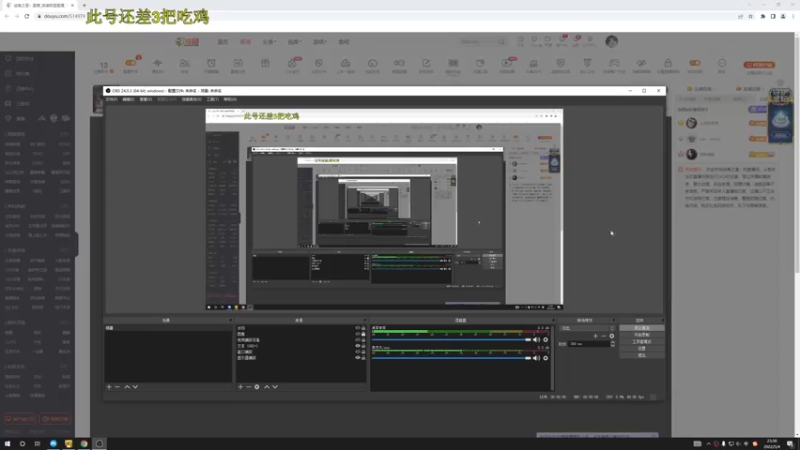The width and height of the screenshot is (800, 450).
Task: Move selected source up in Sources list
Action: tap(267, 387)
